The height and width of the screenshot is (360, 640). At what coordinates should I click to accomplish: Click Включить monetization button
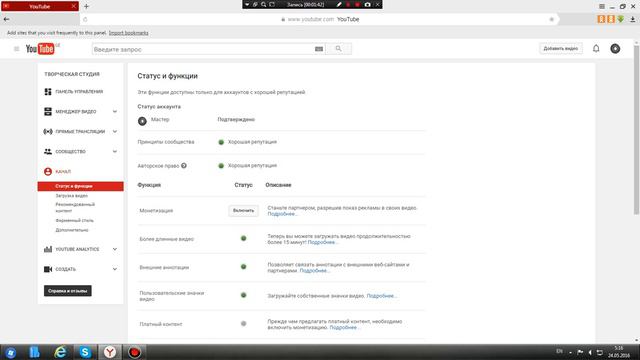[243, 211]
